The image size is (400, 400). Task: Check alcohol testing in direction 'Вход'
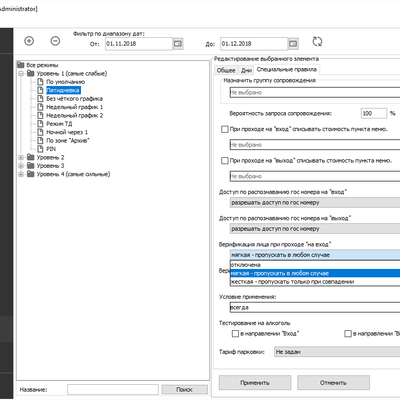[235, 333]
